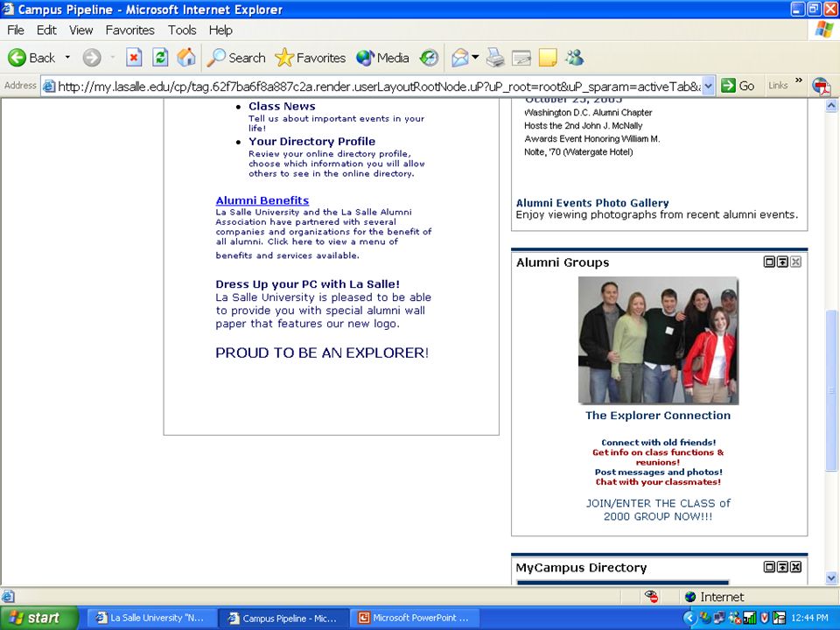Image resolution: width=840 pixels, height=630 pixels.
Task: Click JOIN/ENTER THE CLASS of 2000 GROUP link
Action: coord(658,509)
